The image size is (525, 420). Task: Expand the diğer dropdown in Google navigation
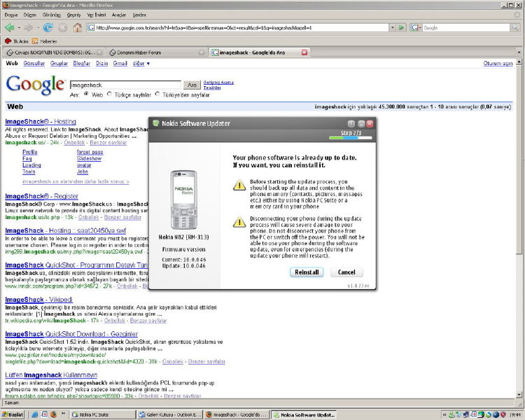click(141, 63)
